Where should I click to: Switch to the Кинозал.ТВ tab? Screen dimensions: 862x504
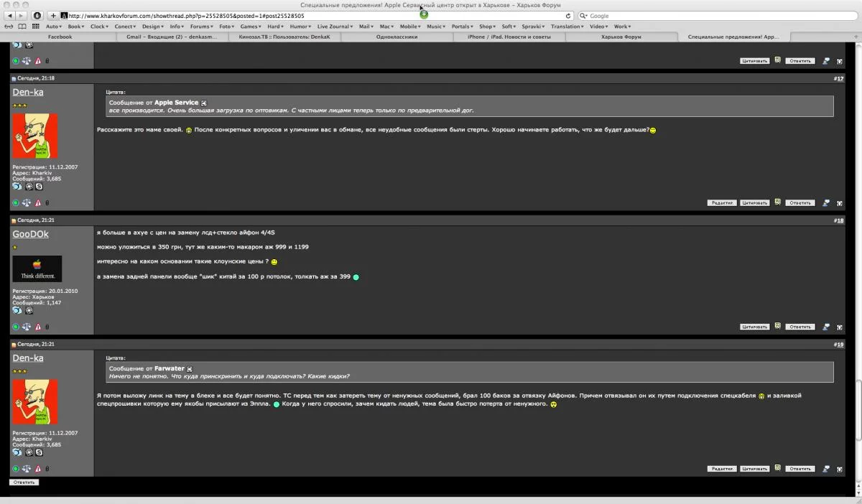coord(284,37)
